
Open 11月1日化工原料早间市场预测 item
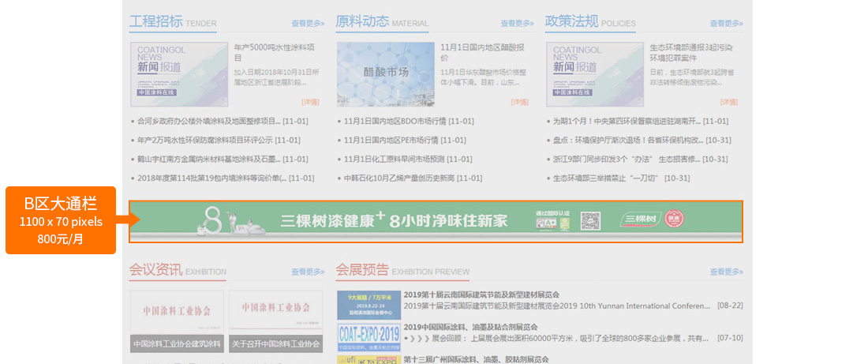pos(408,159)
